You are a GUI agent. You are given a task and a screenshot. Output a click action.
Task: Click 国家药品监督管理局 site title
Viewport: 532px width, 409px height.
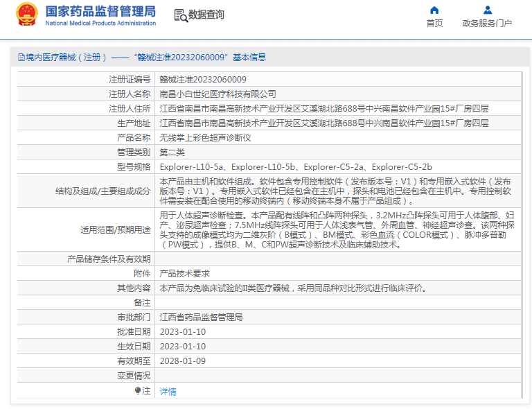click(x=100, y=11)
